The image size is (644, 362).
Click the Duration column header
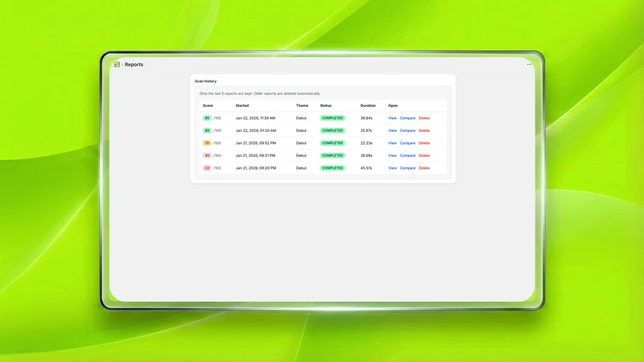368,105
